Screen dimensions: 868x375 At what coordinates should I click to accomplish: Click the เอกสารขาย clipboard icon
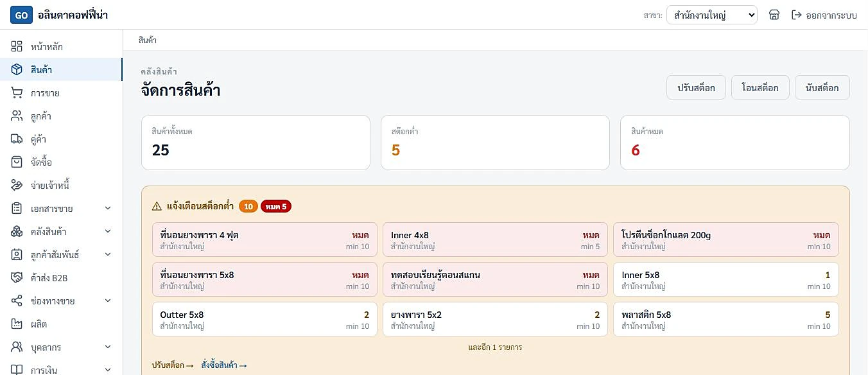[17, 209]
